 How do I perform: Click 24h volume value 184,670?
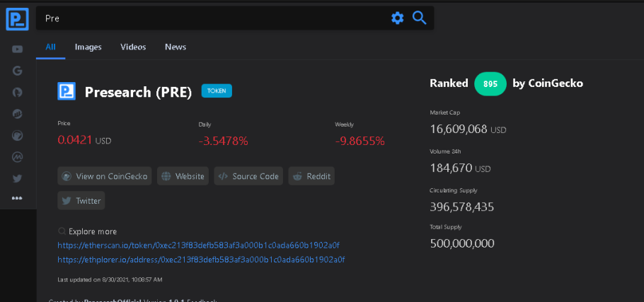pyautogui.click(x=450, y=168)
